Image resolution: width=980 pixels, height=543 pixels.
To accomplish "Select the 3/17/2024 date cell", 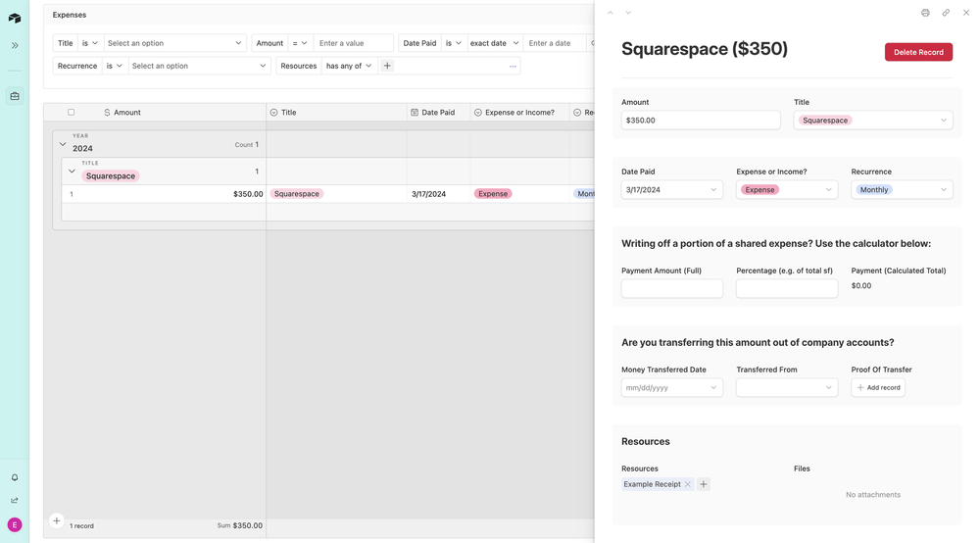I will point(439,194).
